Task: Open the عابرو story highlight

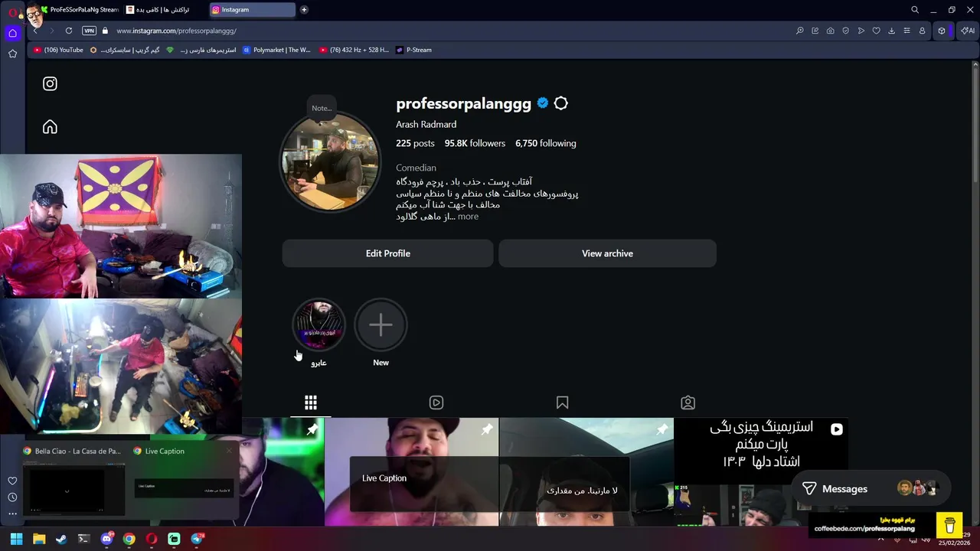Action: [318, 325]
